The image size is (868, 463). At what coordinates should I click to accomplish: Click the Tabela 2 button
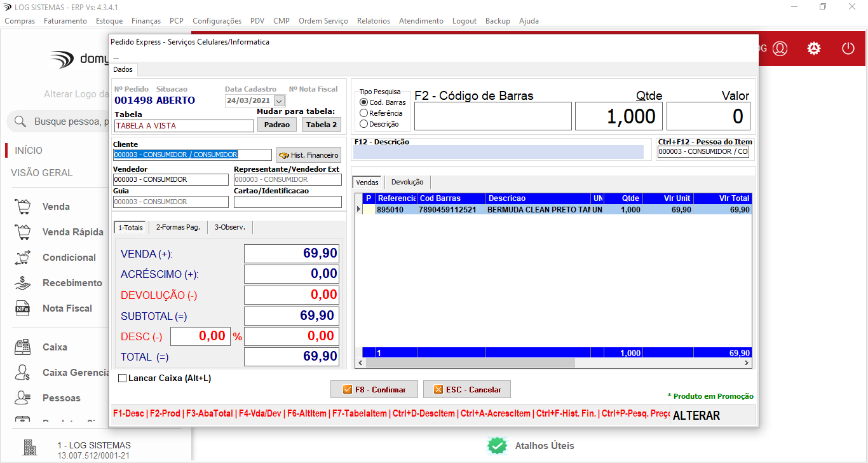pos(322,125)
